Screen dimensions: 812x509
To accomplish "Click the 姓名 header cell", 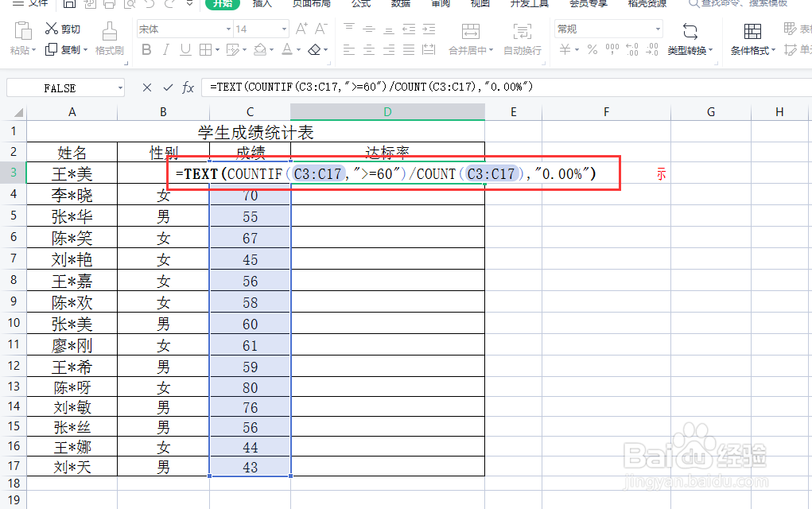I will pos(72,152).
